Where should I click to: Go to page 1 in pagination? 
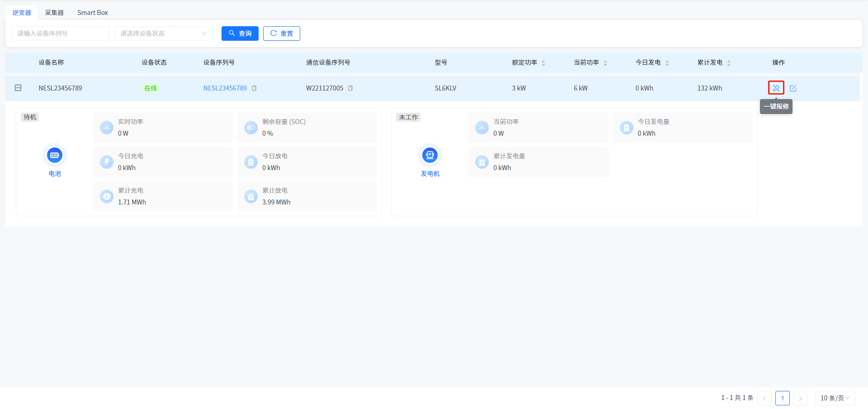(782, 398)
